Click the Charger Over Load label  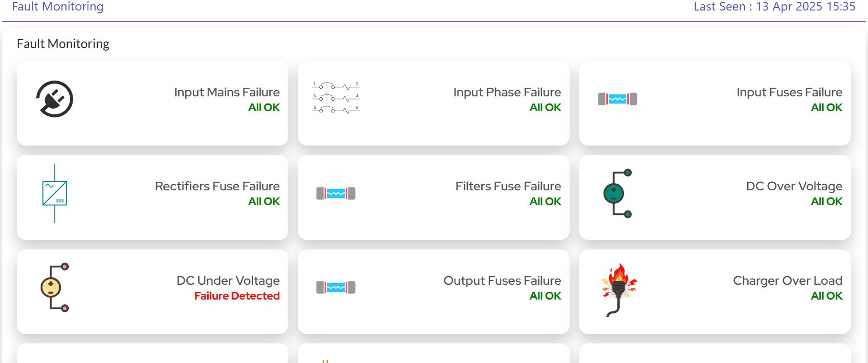tap(788, 280)
